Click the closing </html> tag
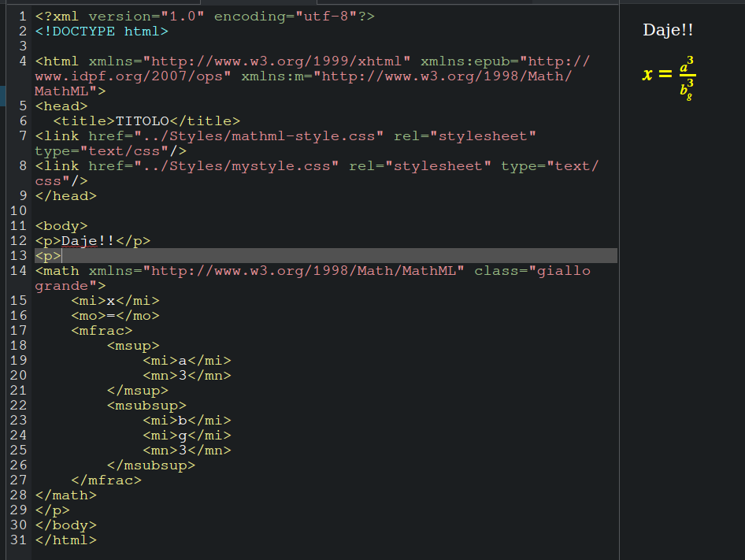This screenshot has height=560, width=745. tap(65, 540)
